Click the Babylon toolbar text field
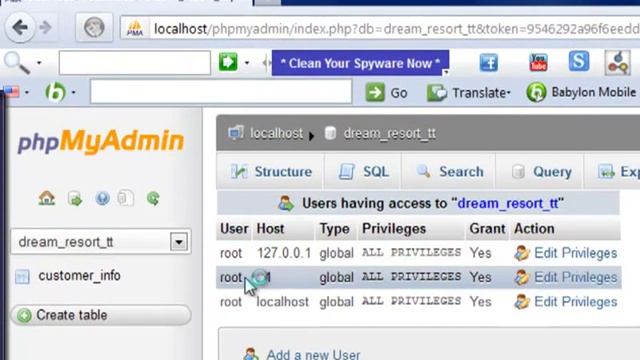Viewport: 640px width, 360px height. (221, 91)
